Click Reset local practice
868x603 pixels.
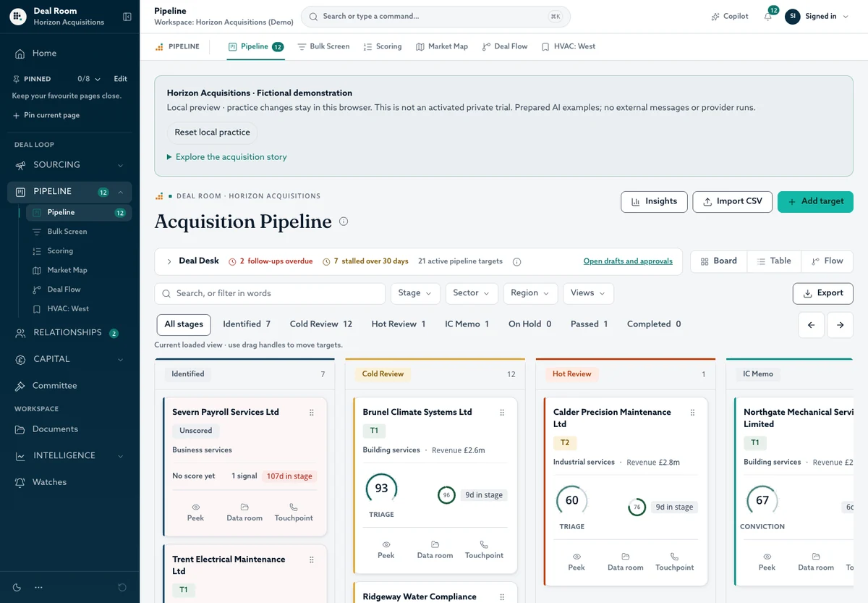pyautogui.click(x=212, y=132)
